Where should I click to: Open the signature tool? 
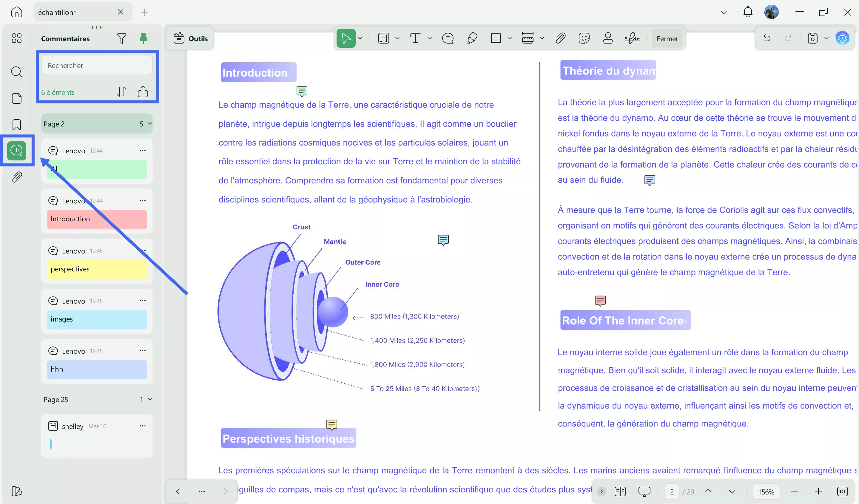point(632,38)
